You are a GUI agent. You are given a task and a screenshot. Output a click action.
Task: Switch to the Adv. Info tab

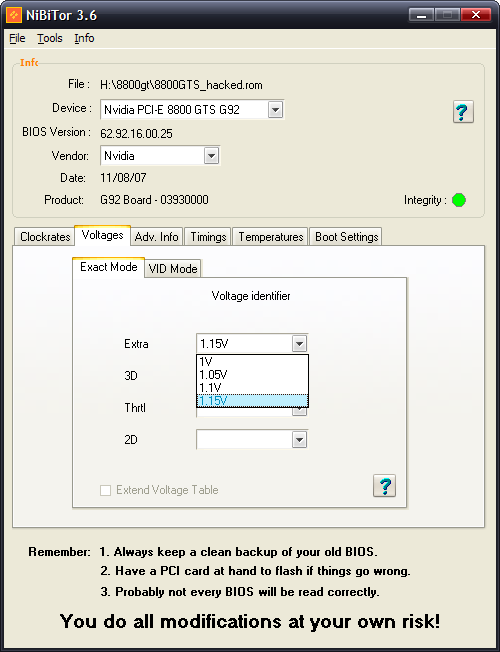click(156, 237)
